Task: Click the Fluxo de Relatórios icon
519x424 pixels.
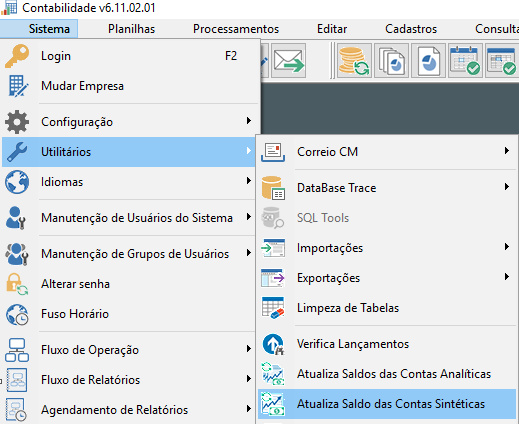Action: click(17, 380)
